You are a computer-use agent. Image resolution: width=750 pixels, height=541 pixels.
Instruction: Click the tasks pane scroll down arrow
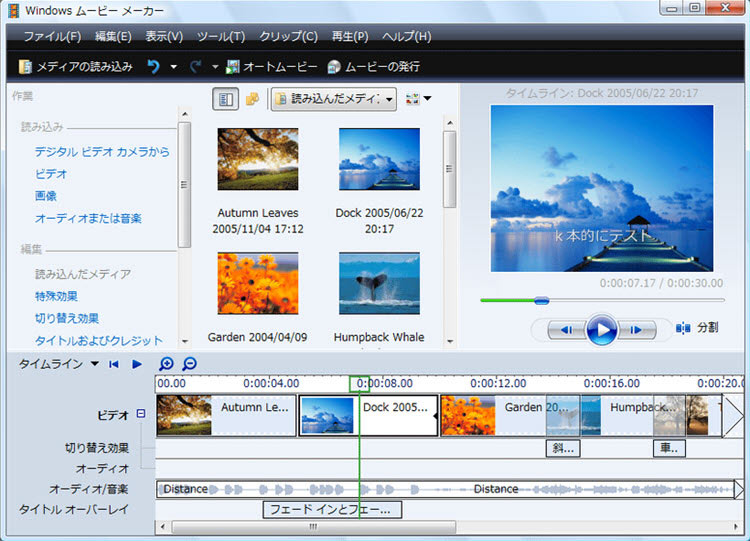point(185,342)
